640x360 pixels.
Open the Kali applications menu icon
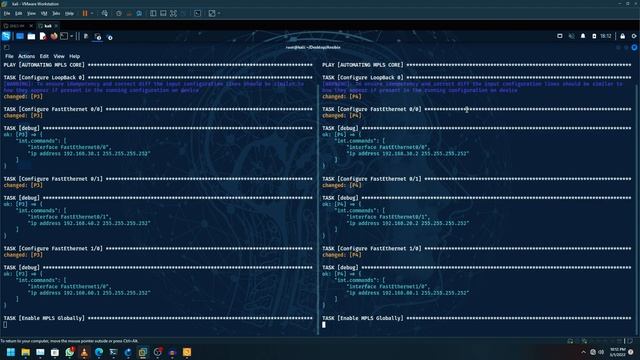pyautogui.click(x=6, y=36)
